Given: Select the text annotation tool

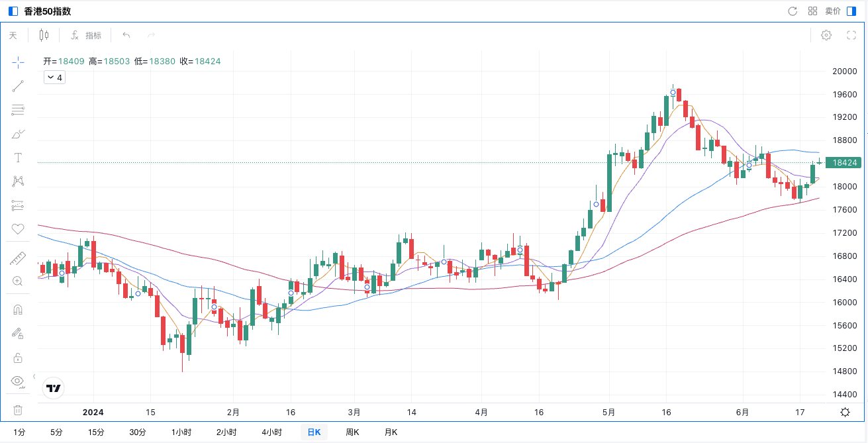Looking at the screenshot, I should pyautogui.click(x=18, y=158).
